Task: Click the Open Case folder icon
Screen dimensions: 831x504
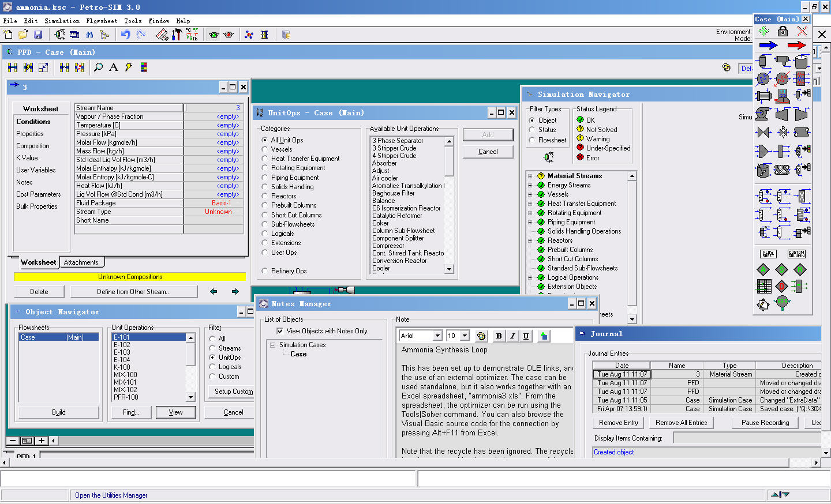Action: tap(23, 35)
